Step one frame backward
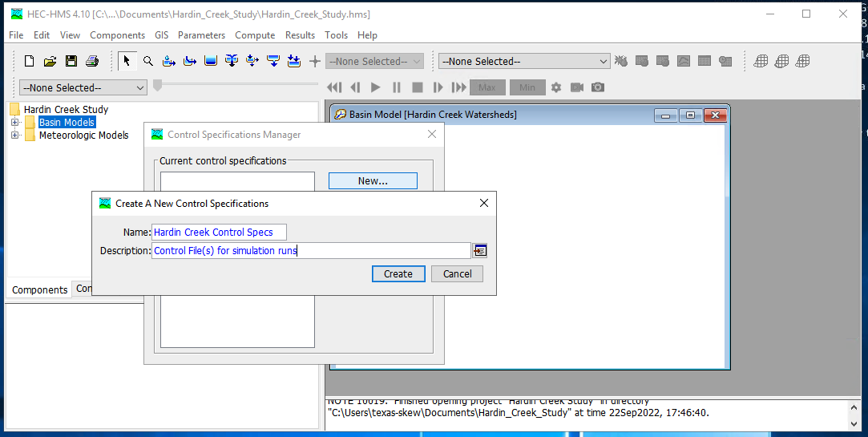Viewport: 868px width, 437px height. [355, 87]
